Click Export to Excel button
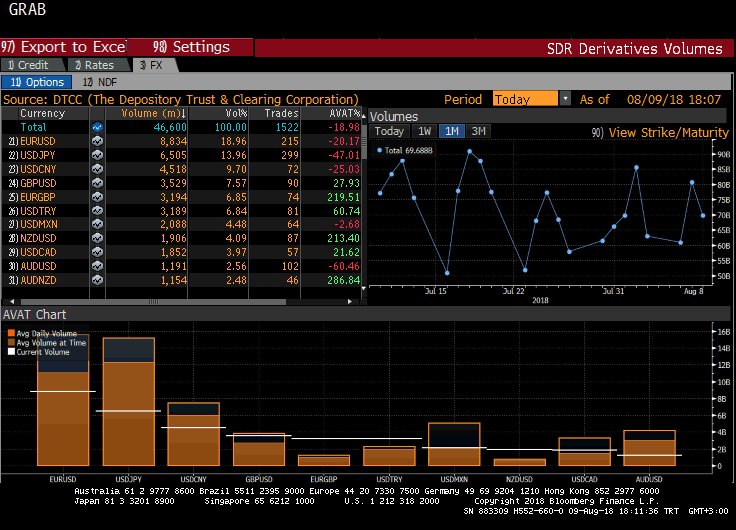 63,47
